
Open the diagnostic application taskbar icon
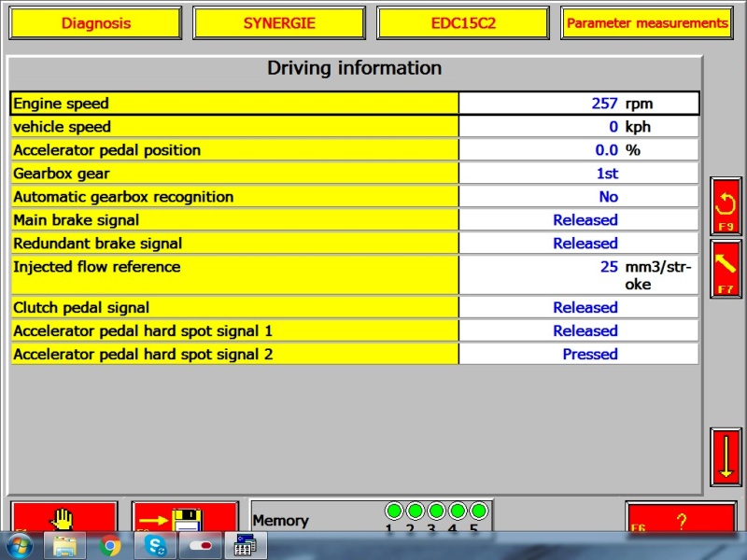coord(246,546)
